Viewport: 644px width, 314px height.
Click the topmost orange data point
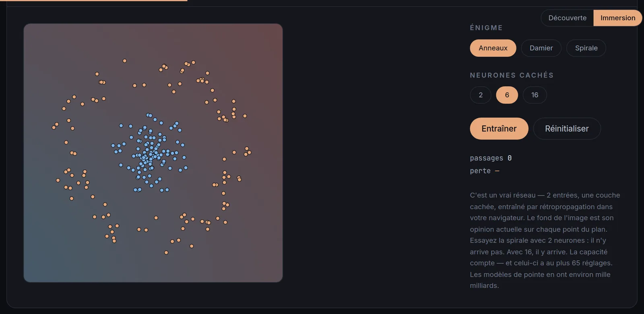(125, 61)
